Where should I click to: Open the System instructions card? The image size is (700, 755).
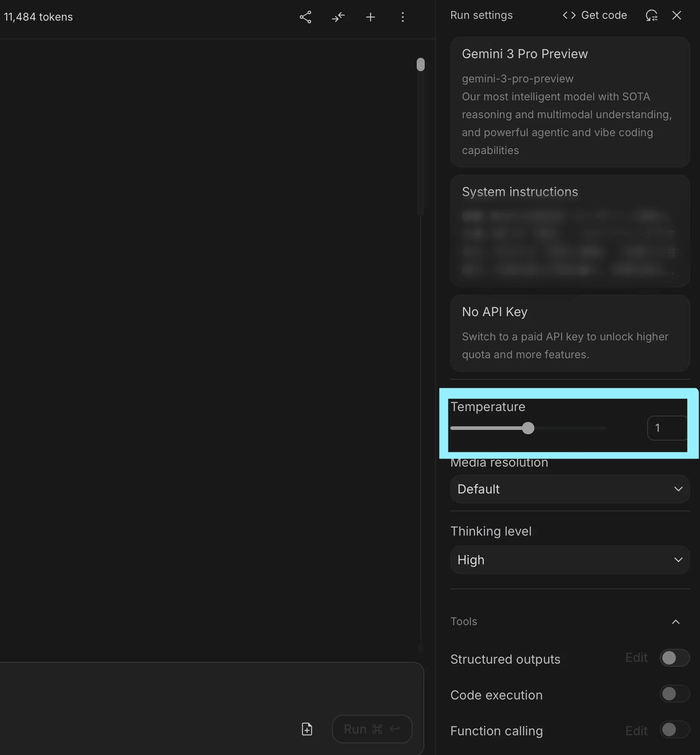tap(570, 231)
